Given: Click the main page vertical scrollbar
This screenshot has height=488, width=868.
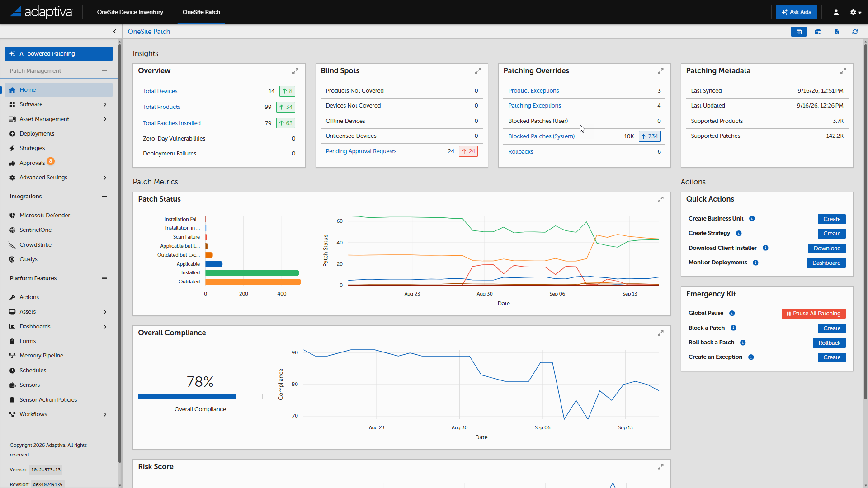Looking at the screenshot, I should 865,221.
